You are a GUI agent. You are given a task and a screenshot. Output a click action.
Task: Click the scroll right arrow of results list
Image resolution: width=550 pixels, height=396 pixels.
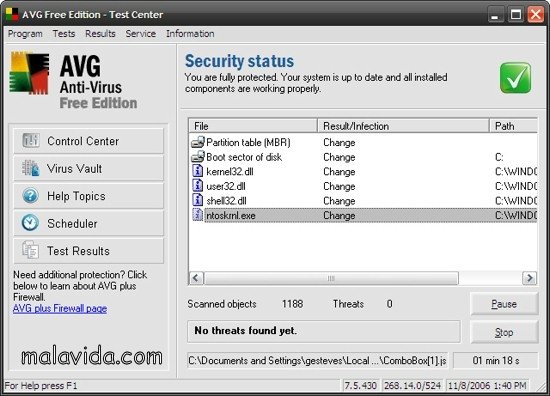529,278
